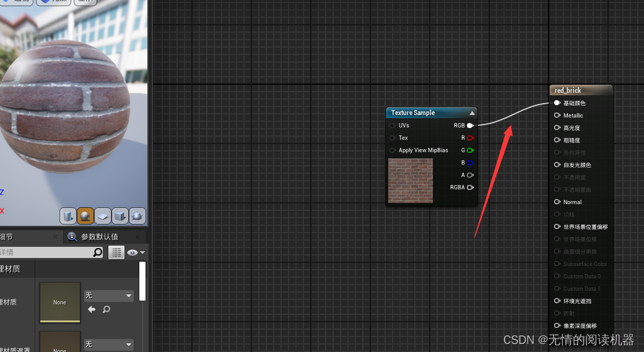Viewport: 644px width, 352px height.
Task: Close the 细节 details tab
Action: click(x=55, y=237)
